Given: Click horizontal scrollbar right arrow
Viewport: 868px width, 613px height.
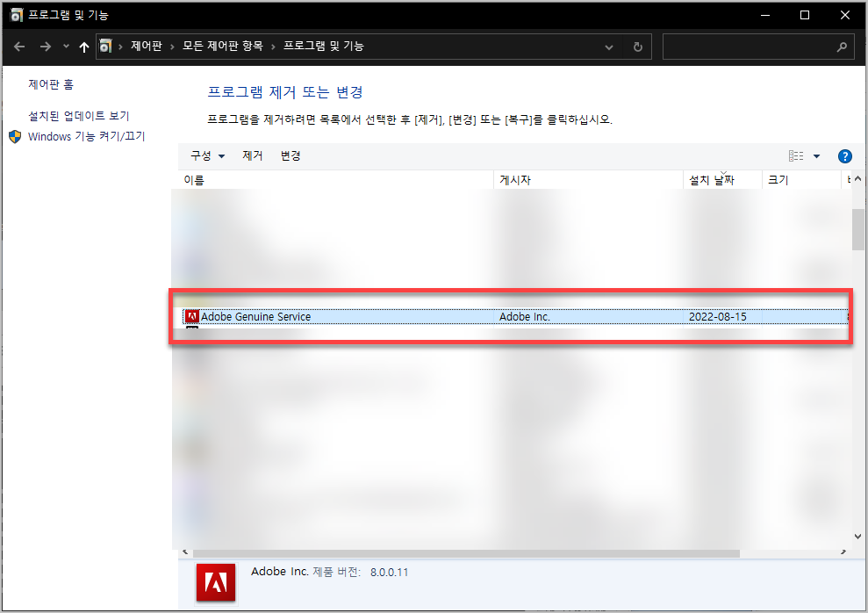Looking at the screenshot, I should (843, 552).
